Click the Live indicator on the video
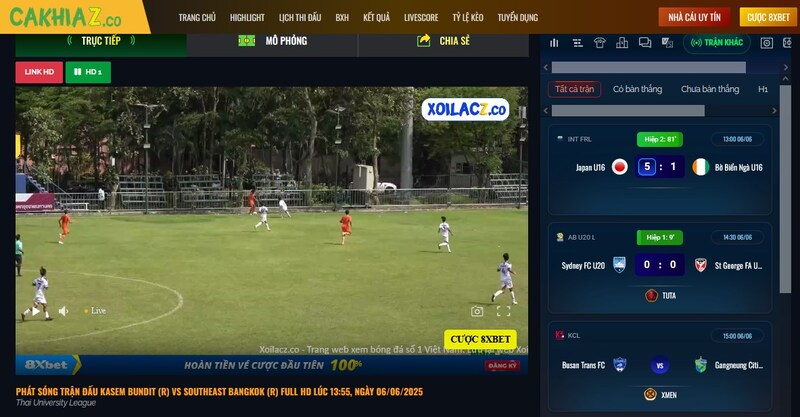The image size is (800, 417). pyautogui.click(x=95, y=310)
